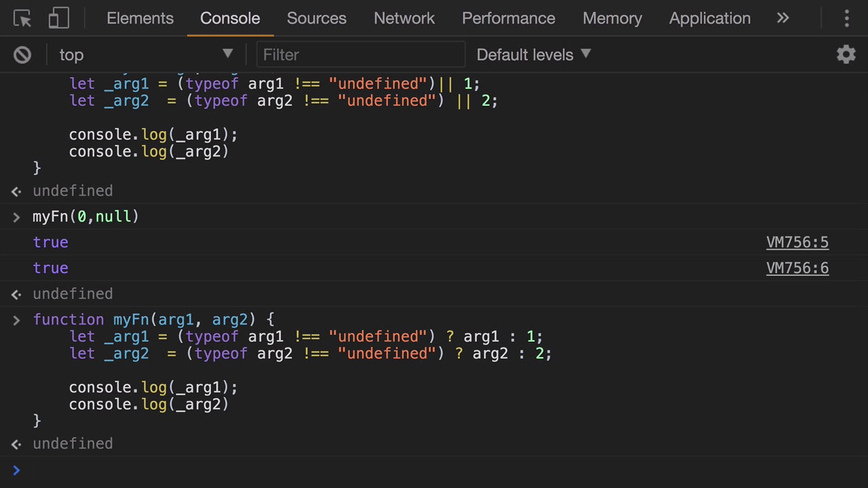The width and height of the screenshot is (868, 488).
Task: Click the myFn(0,null) command line
Action: 86,217
